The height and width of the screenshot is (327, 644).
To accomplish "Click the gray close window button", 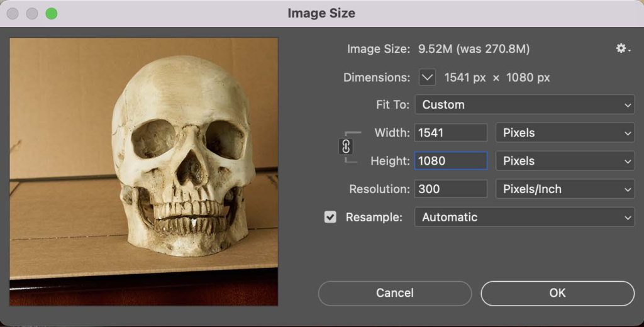I will pos(13,13).
